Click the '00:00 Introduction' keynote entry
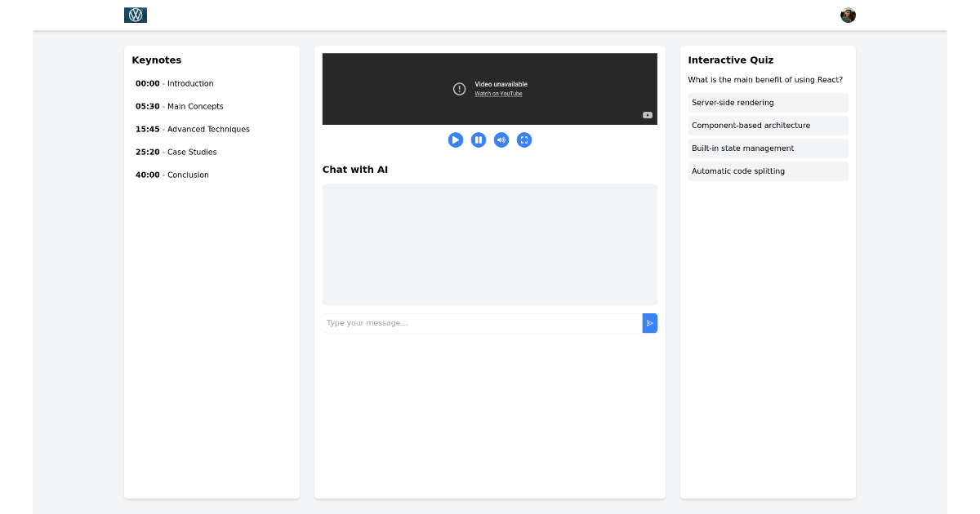Viewport: 980px width, 514px height. point(174,83)
